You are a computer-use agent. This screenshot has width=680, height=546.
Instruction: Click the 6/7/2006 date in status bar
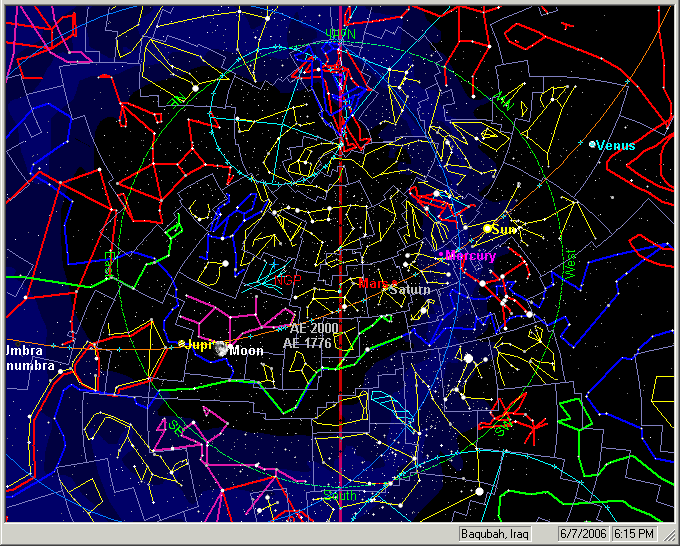[580, 534]
